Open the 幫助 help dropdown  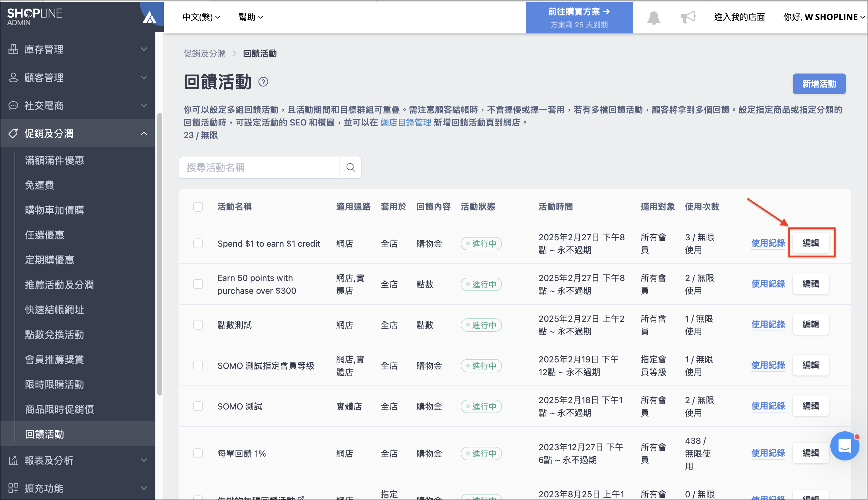[x=251, y=17]
